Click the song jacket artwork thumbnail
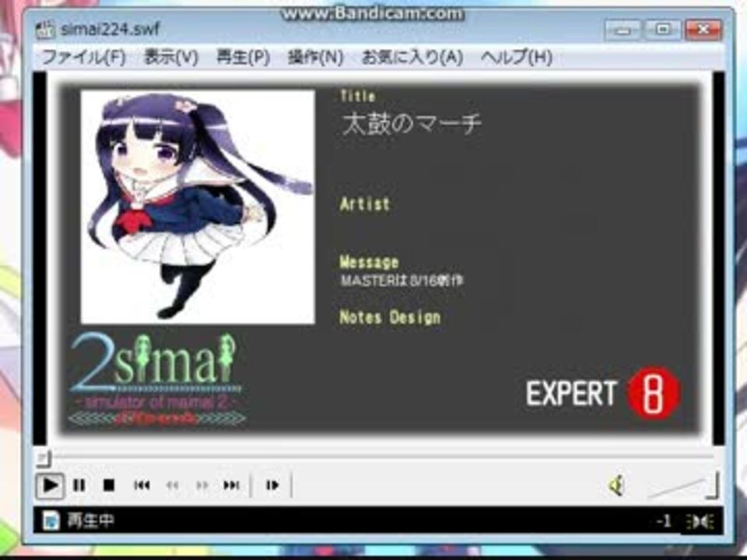Viewport: 747px width, 560px height. 198,207
